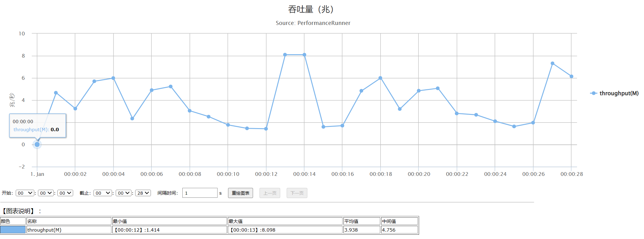The height and width of the screenshot is (239, 644).
Task: Click the maximum value cell 【00:00:13】:8.098
Action: (285, 230)
